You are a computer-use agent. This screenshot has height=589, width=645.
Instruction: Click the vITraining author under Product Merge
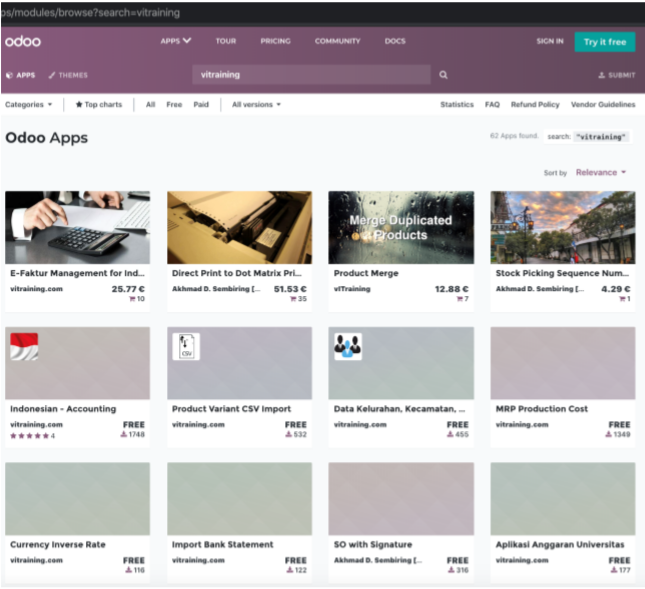tap(352, 289)
